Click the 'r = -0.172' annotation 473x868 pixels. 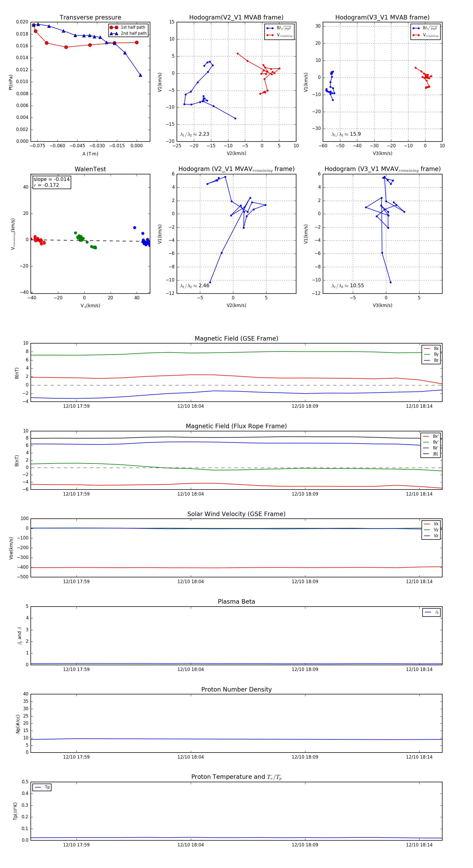tap(47, 185)
